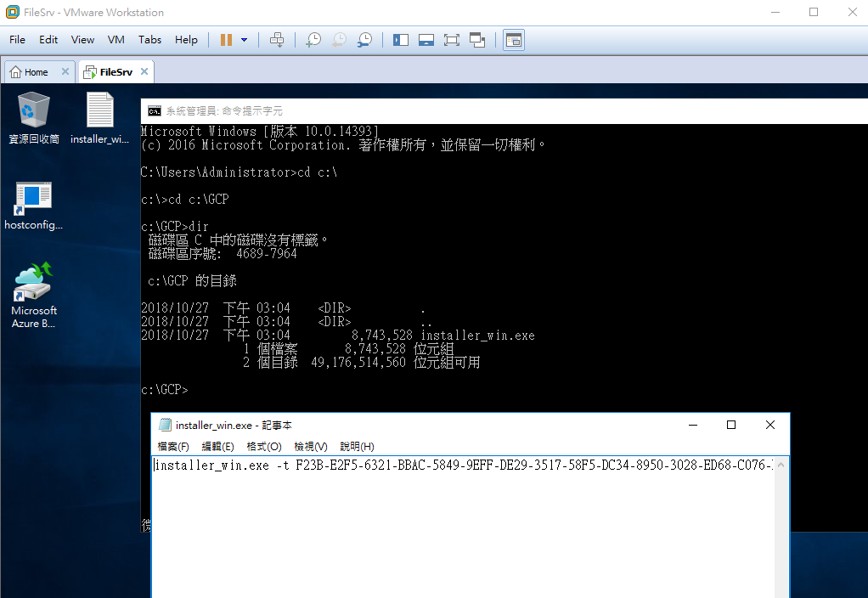This screenshot has width=868, height=598.
Task: Toggle the console view icon
Action: (x=514, y=40)
